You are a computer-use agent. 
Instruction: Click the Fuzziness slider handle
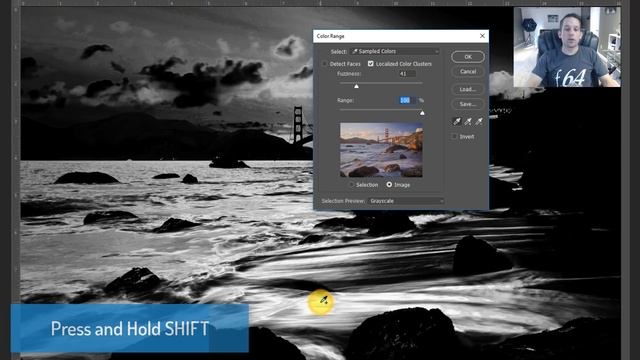coord(356,86)
